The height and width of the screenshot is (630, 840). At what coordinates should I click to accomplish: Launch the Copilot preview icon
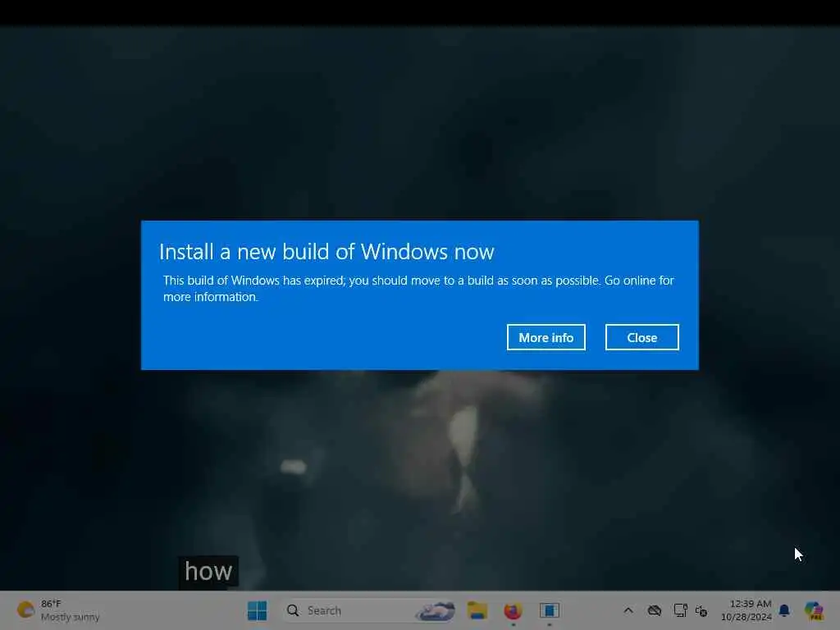(814, 610)
